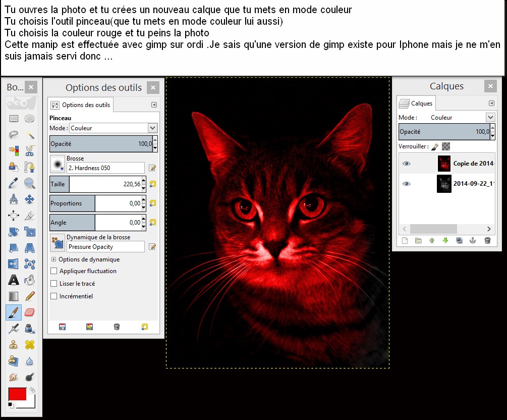Select the Rectangle Select tool
Viewport: 507px width, 420px height.
pyautogui.click(x=14, y=119)
